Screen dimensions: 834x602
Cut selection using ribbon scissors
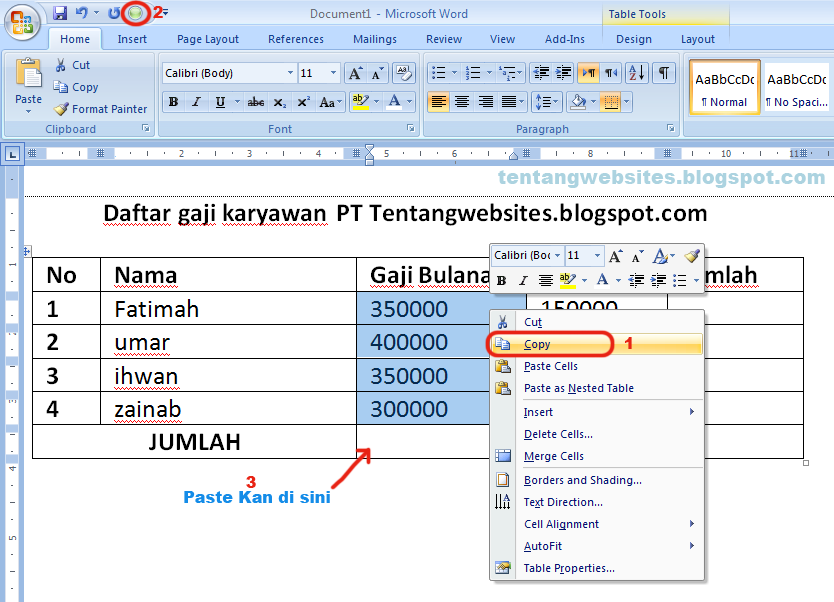73,65
